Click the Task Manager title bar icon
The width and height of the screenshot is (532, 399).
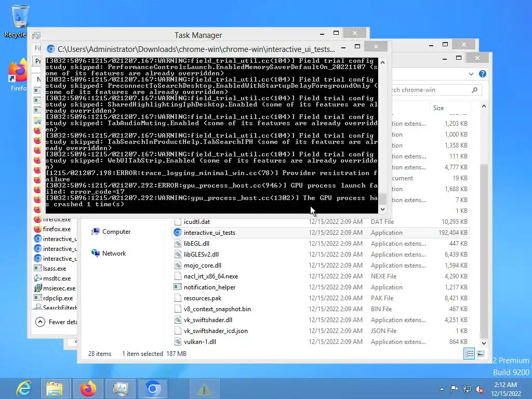tap(36, 35)
